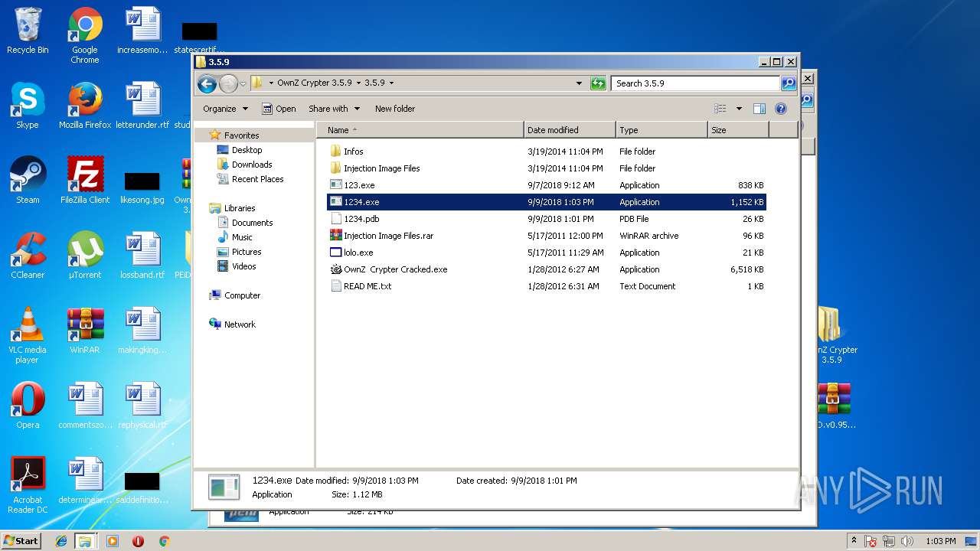This screenshot has height=551, width=980.
Task: Select the Infos folder icon
Action: pos(335,152)
